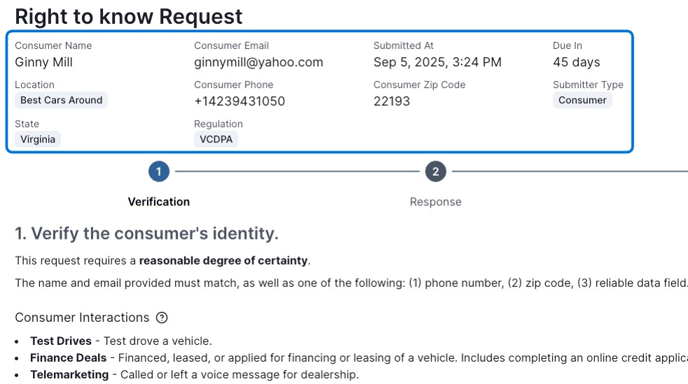Click the phone number +14239431050

point(240,101)
